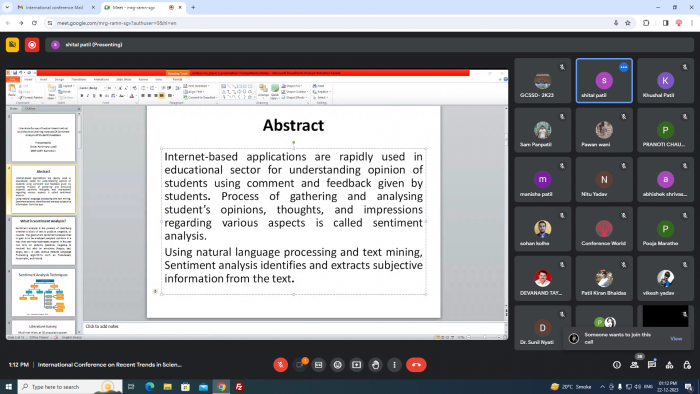This screenshot has width=700, height=394.
Task: Click the Windows search box in taskbar
Action: click(70, 387)
